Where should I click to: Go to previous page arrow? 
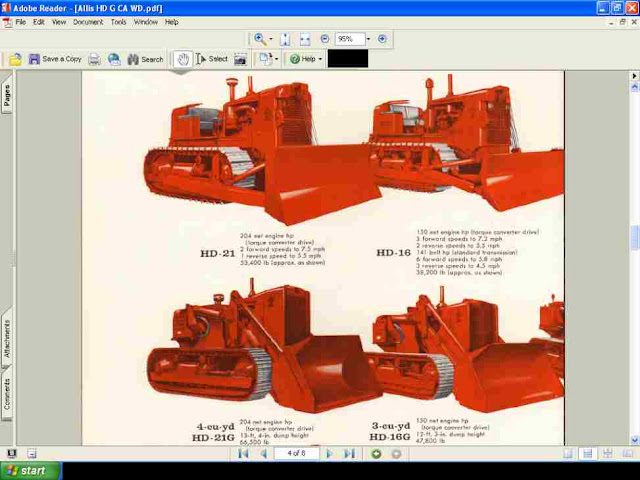pos(264,453)
